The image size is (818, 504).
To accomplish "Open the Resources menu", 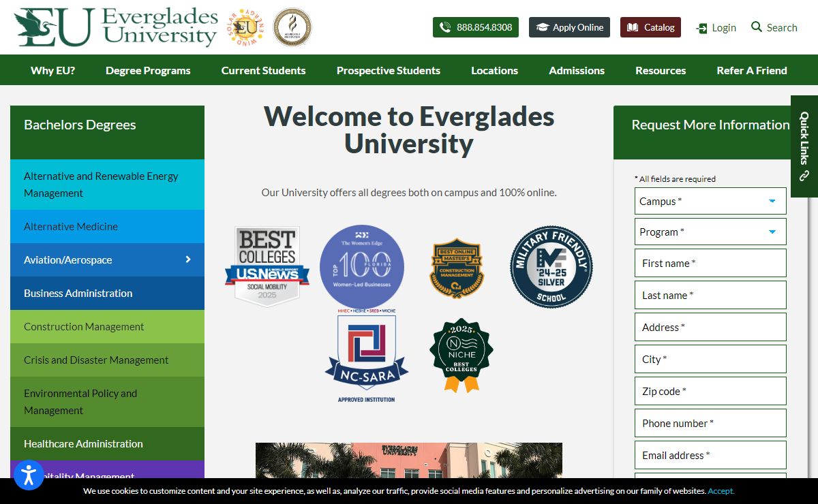I will tap(661, 70).
